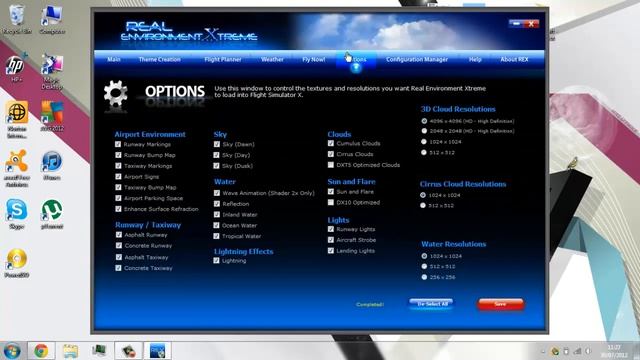Select 512 x 512 3D cloud resolution

(x=424, y=152)
